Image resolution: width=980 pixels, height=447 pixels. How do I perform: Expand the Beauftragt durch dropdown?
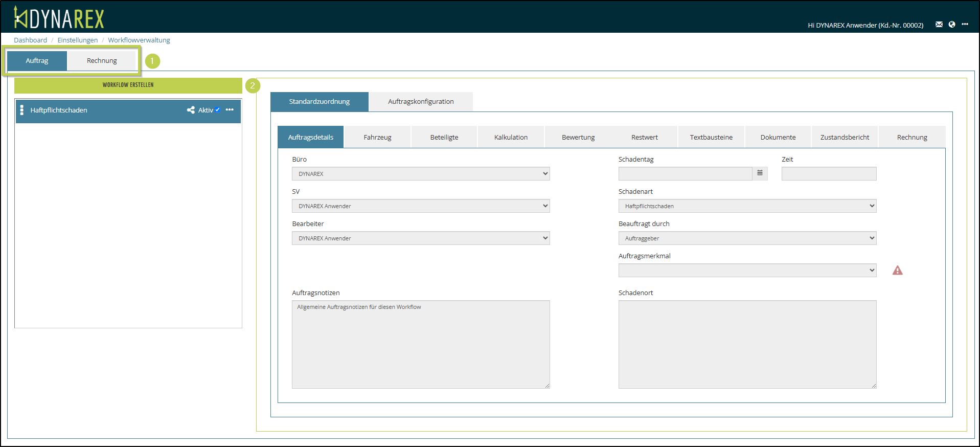pyautogui.click(x=747, y=238)
